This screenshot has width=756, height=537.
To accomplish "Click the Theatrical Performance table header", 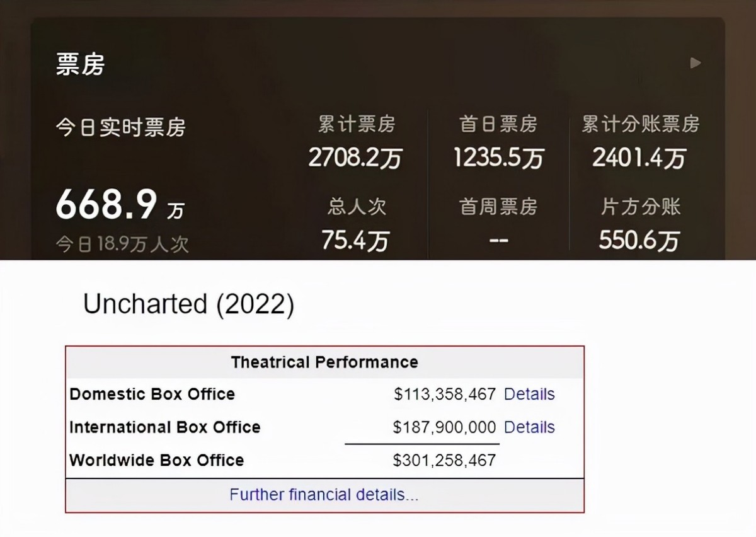I will click(x=324, y=362).
